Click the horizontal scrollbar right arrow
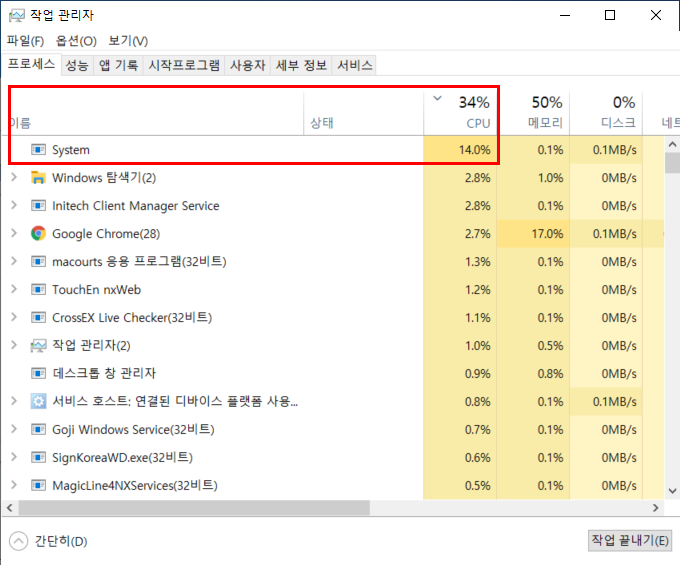 click(x=655, y=508)
